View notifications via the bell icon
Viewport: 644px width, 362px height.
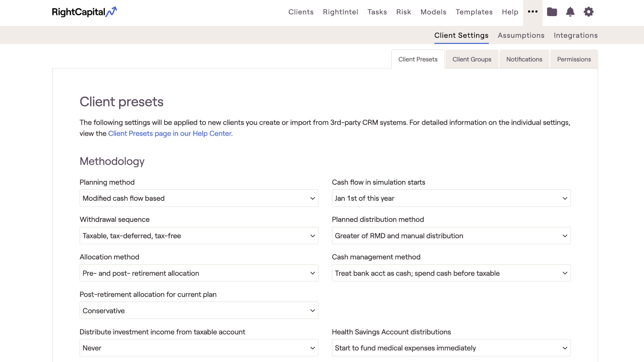[570, 12]
